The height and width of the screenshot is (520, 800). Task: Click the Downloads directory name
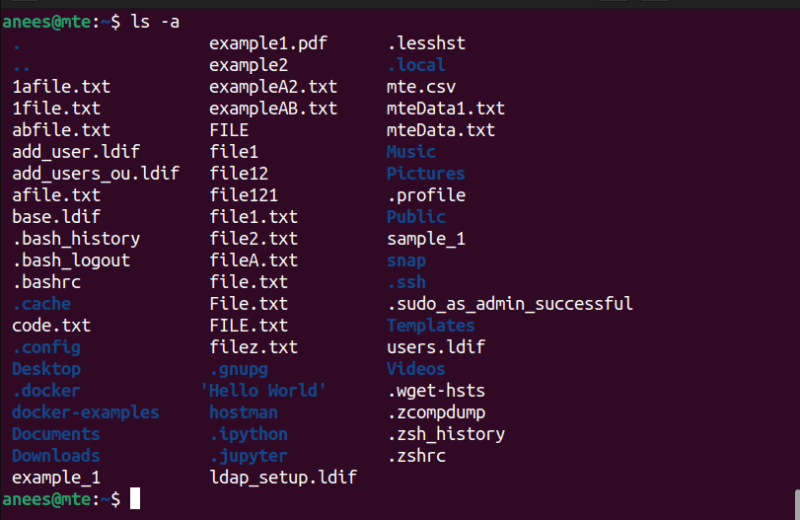pyautogui.click(x=56, y=456)
